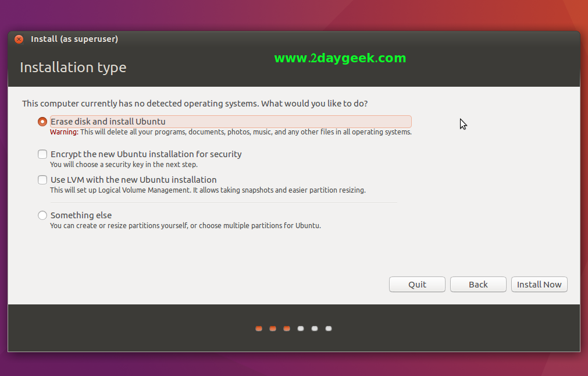Close the Install window with the red X
This screenshot has width=588, height=376.
click(x=19, y=40)
